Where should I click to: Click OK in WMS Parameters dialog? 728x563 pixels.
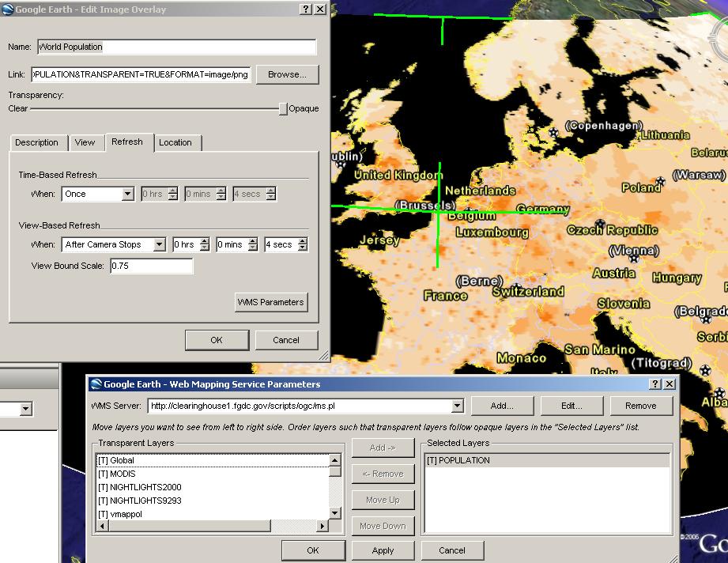click(313, 550)
